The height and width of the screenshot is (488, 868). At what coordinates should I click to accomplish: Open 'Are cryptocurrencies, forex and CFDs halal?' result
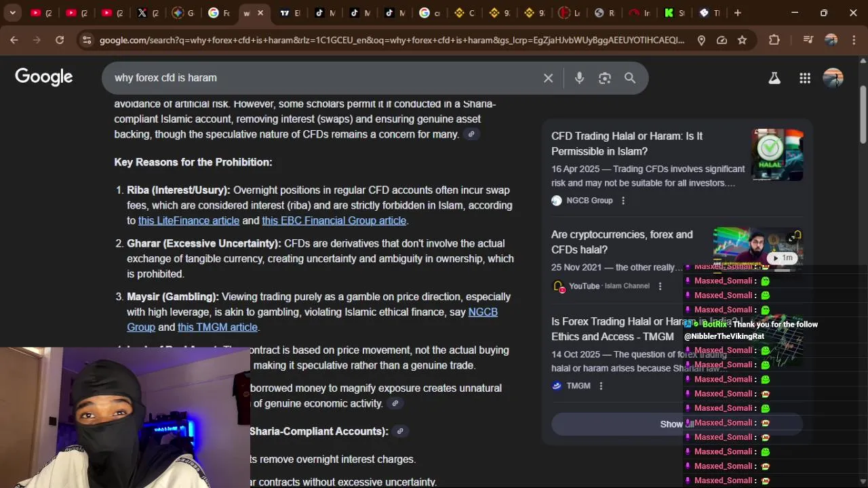pos(622,242)
